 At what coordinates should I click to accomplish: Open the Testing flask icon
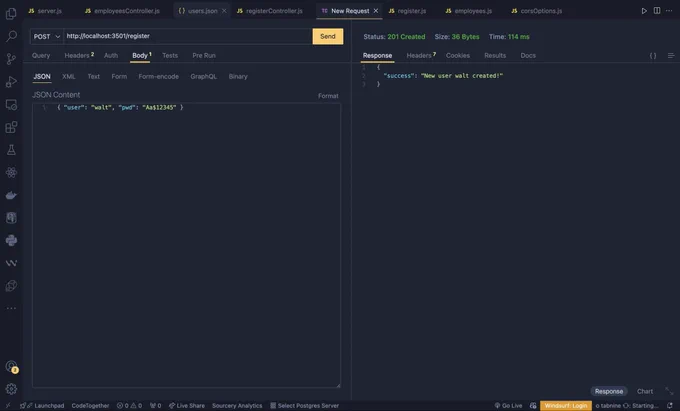pyautogui.click(x=11, y=150)
